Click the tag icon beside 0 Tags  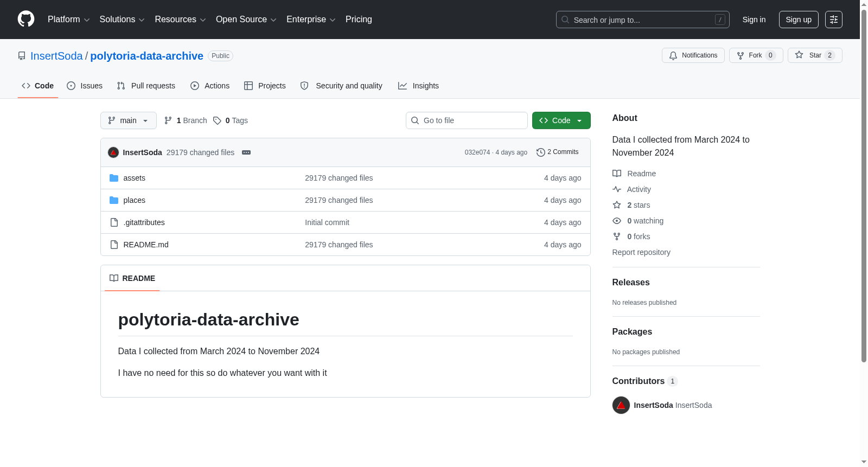[217, 120]
